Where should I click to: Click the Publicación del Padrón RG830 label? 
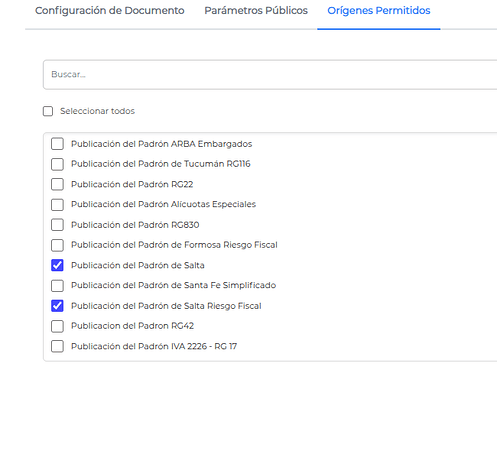click(135, 225)
